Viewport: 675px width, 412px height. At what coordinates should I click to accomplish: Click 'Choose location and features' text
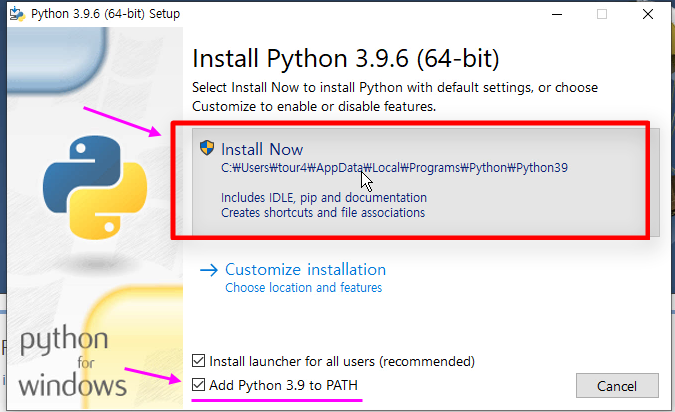click(x=303, y=288)
